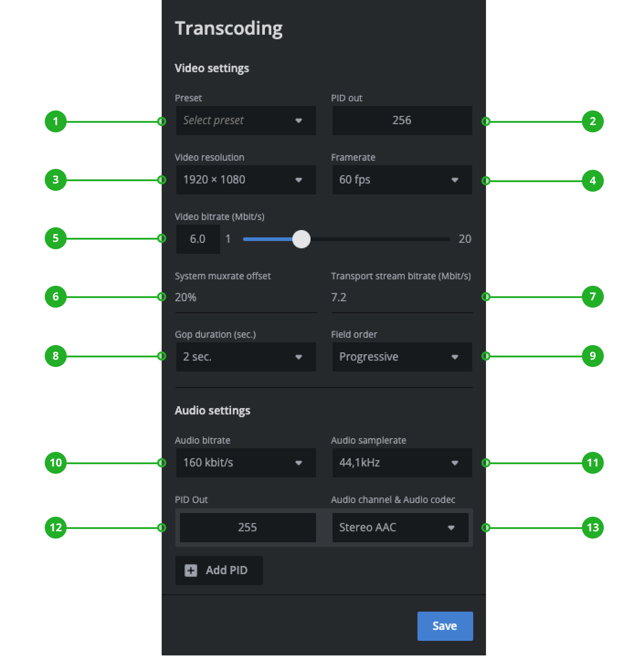644x660 pixels.
Task: Click the video bitrate slider handle
Action: (x=301, y=239)
